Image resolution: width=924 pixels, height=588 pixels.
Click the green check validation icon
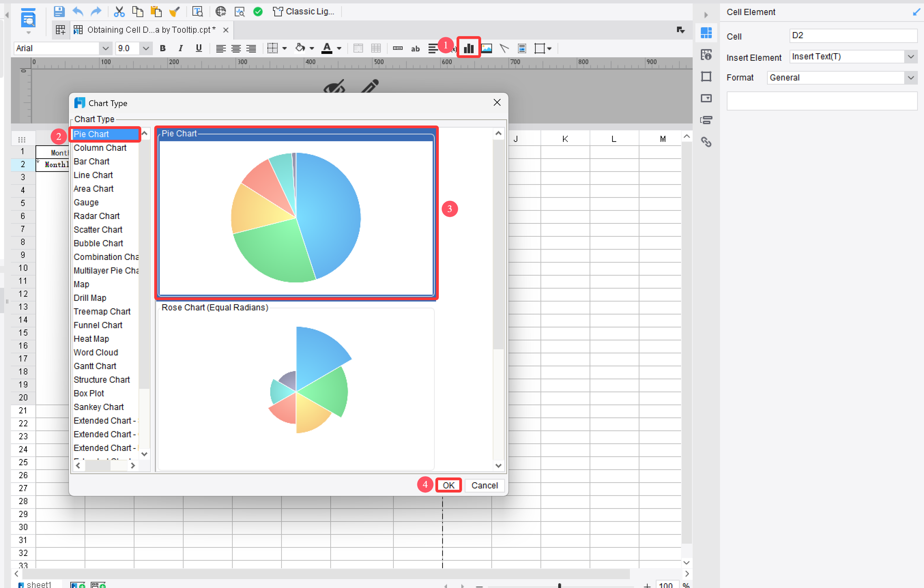[258, 12]
